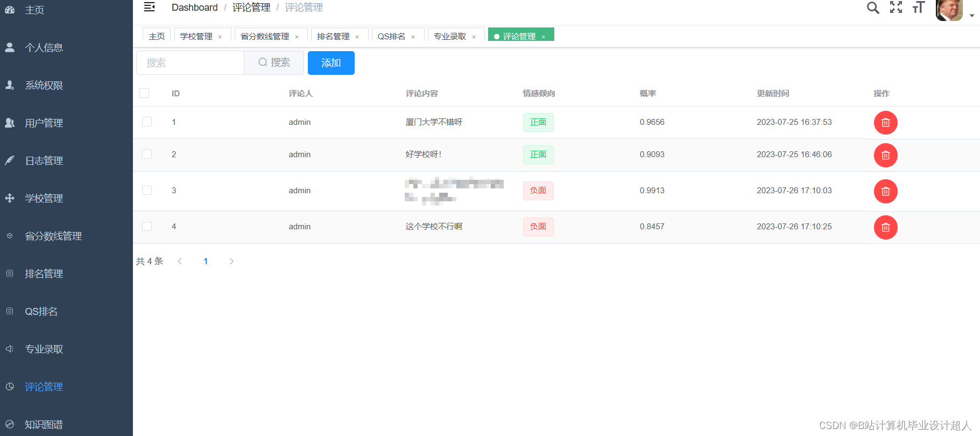Check the box for row ID 3
The image size is (980, 436).
point(147,190)
